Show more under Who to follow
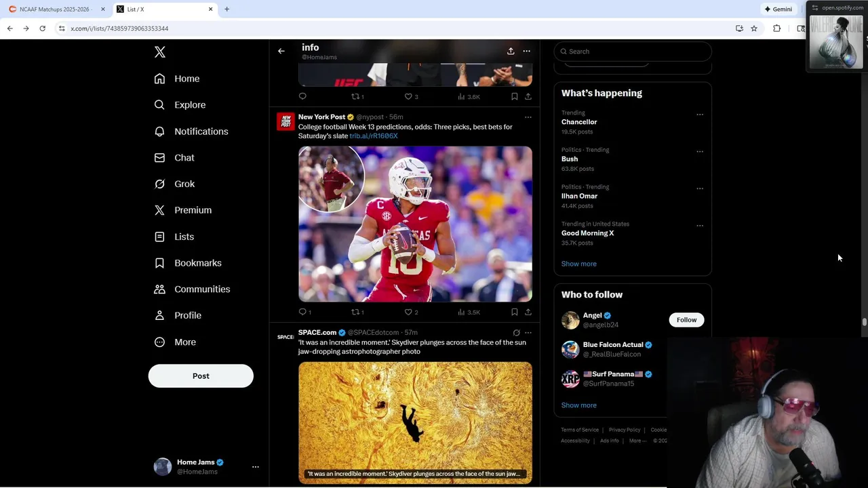The height and width of the screenshot is (488, 868). 578,405
